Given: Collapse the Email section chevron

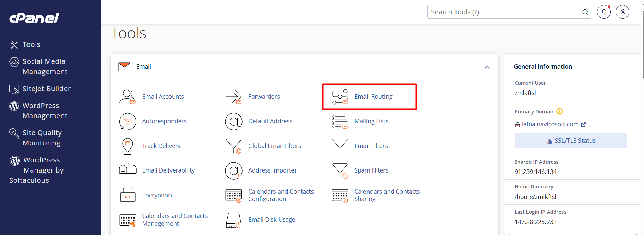Looking at the screenshot, I should (487, 67).
